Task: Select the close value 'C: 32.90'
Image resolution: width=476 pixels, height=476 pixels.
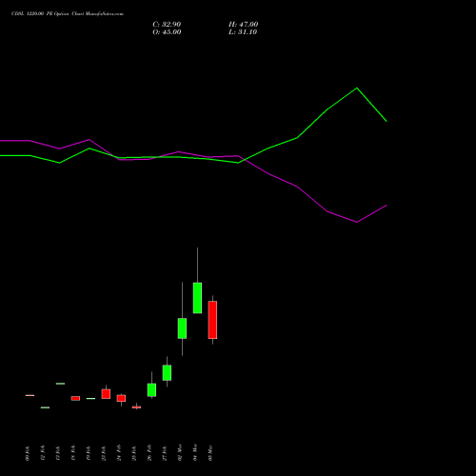Action: tap(167, 25)
